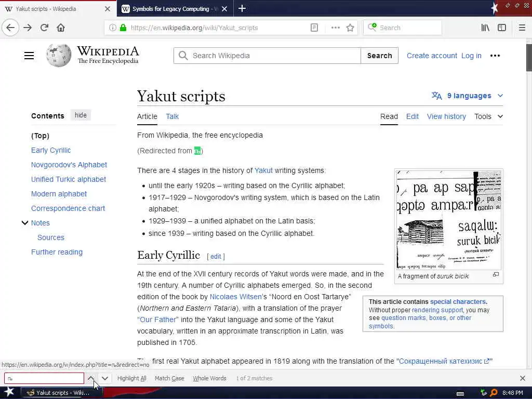Click the star start button on taskbar

coord(9,392)
